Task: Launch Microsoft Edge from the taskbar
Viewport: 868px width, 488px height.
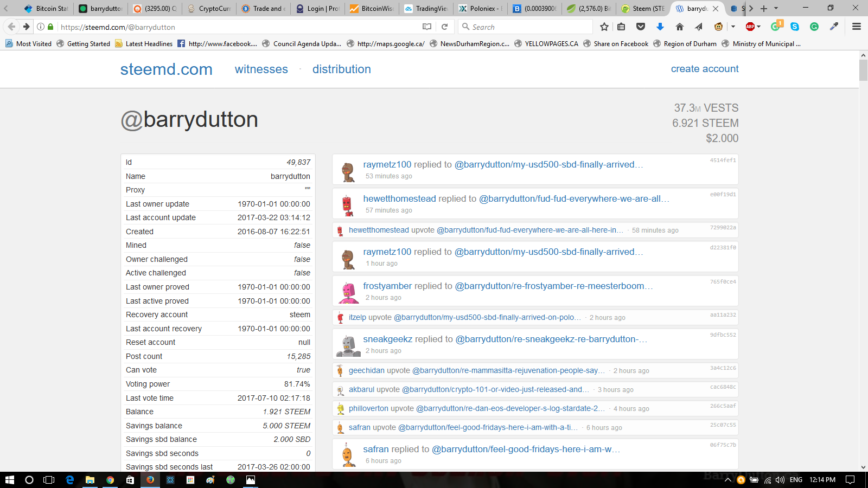Action: 70,480
